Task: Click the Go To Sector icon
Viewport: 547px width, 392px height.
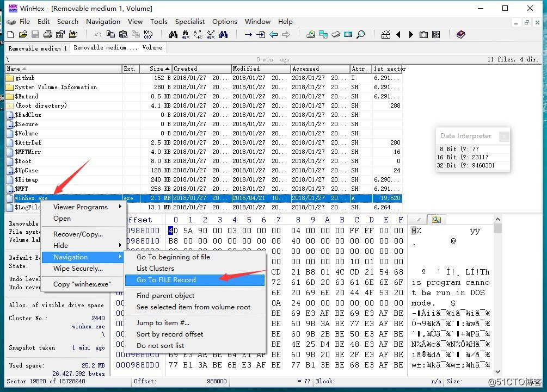Action: 261,34
